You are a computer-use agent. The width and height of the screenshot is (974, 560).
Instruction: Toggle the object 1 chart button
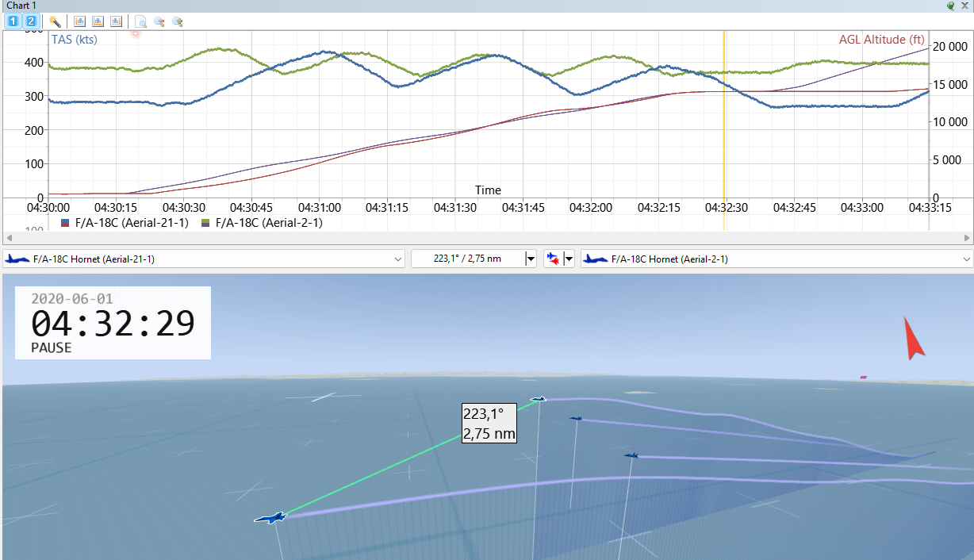pyautogui.click(x=13, y=21)
